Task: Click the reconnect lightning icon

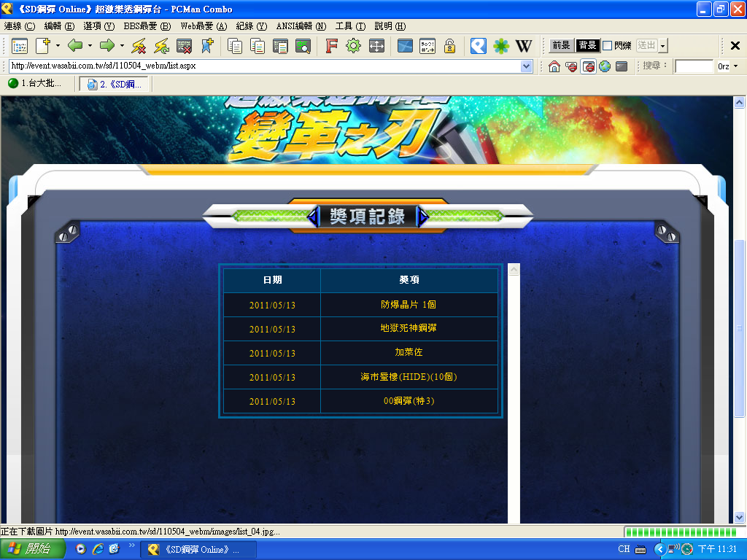Action: [161, 46]
